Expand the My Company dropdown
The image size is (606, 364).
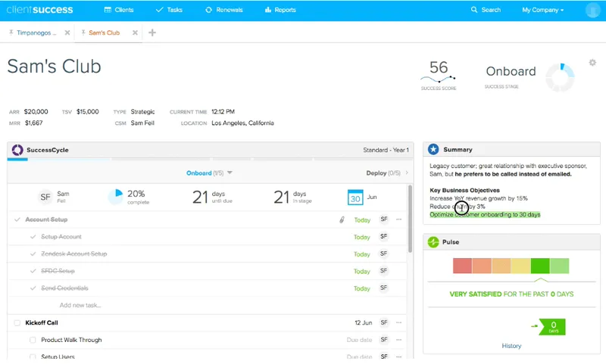[542, 10]
